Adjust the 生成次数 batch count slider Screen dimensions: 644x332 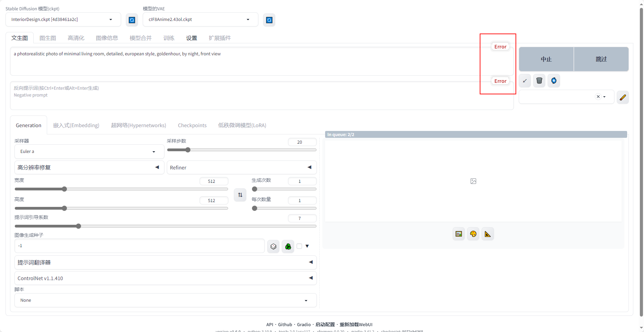(284, 189)
